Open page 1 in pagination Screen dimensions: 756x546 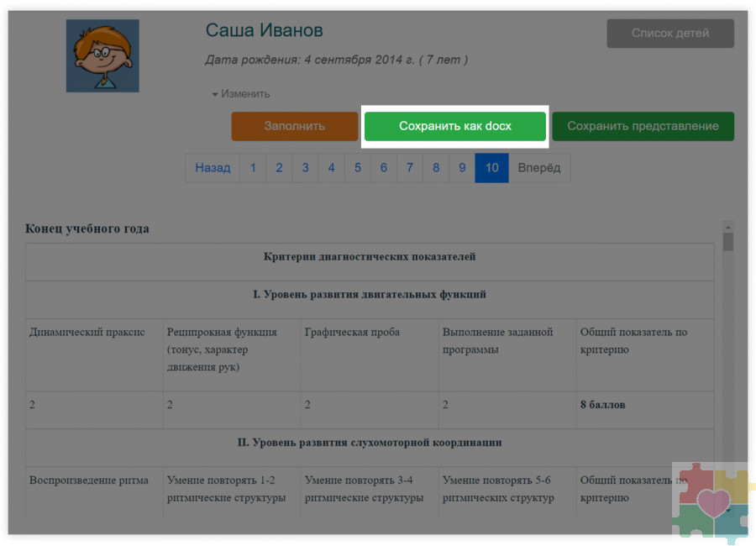point(253,168)
